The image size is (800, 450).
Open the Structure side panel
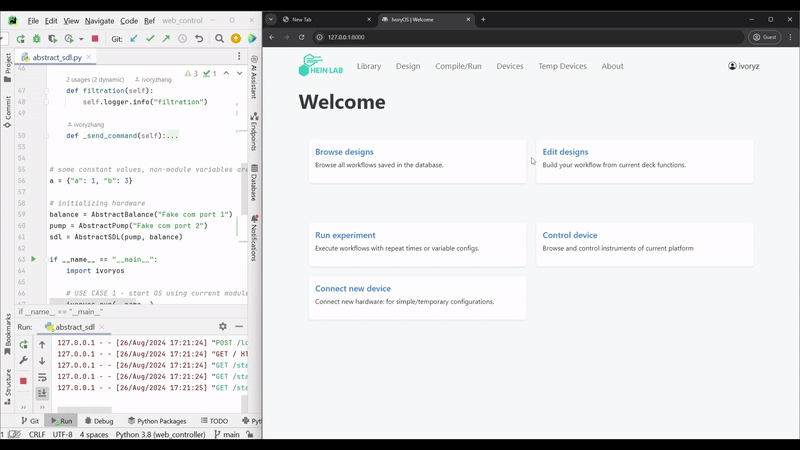click(8, 387)
